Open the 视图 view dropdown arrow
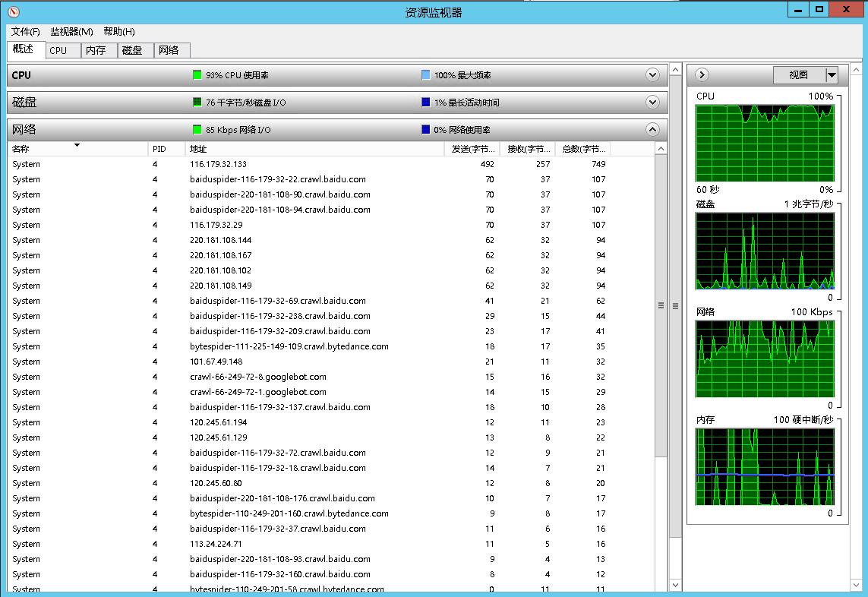 point(832,75)
